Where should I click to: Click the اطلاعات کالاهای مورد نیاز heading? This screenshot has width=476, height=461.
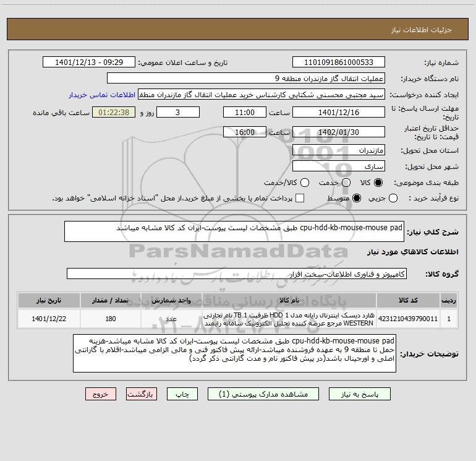tap(412, 252)
